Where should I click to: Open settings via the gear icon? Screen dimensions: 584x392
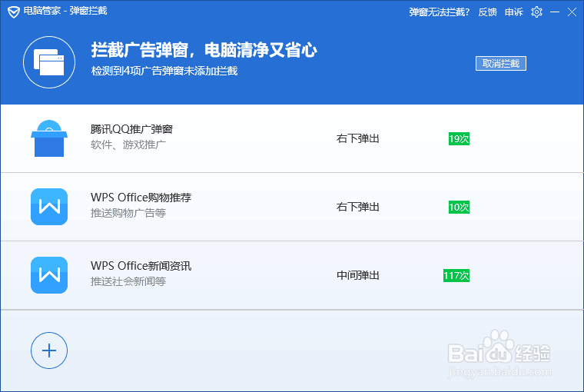[x=536, y=12]
